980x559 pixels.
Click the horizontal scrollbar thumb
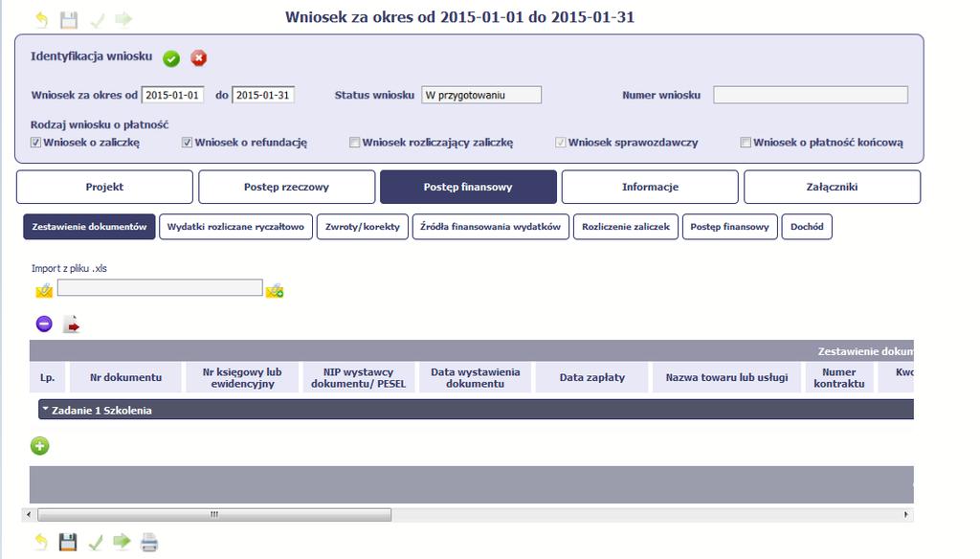pyautogui.click(x=214, y=515)
